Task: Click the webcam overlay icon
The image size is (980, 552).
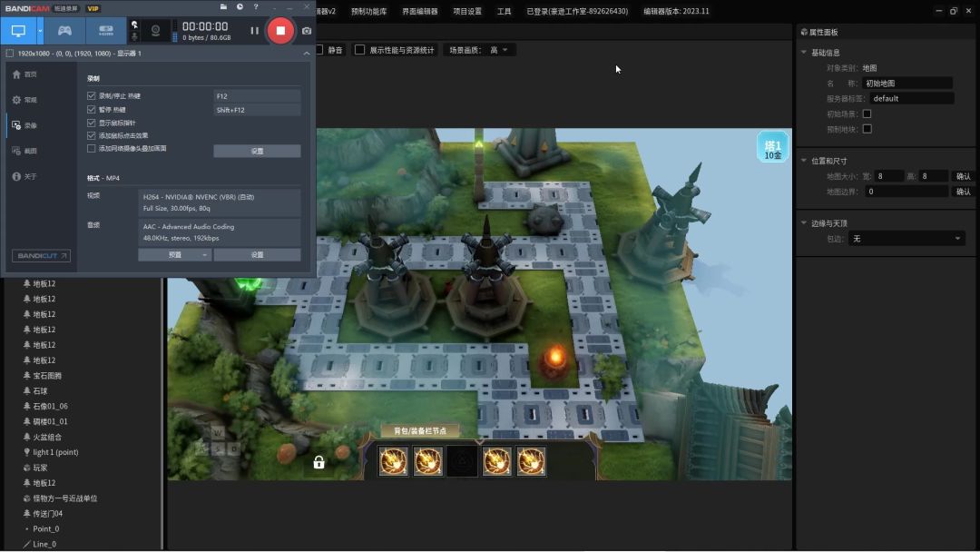Action: (x=155, y=30)
